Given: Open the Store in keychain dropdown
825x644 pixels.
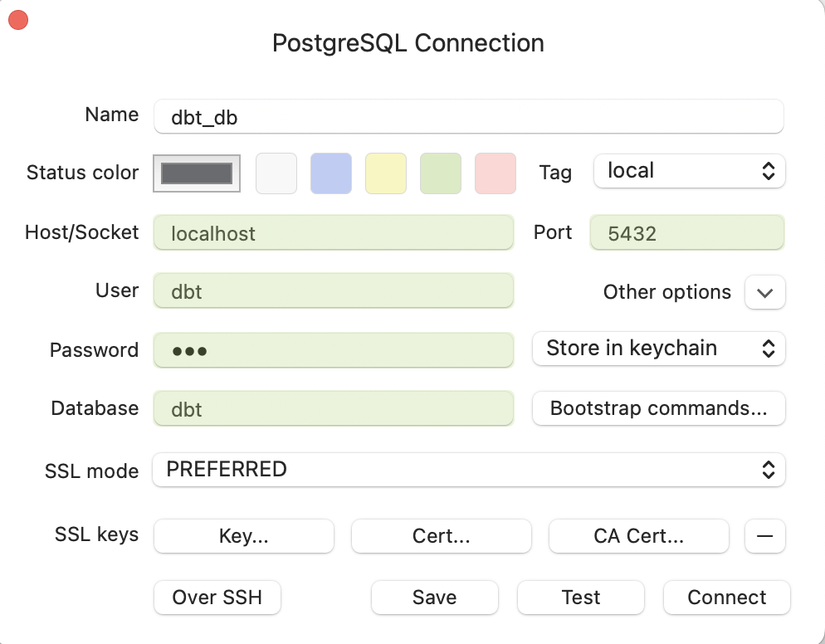Looking at the screenshot, I should [658, 349].
